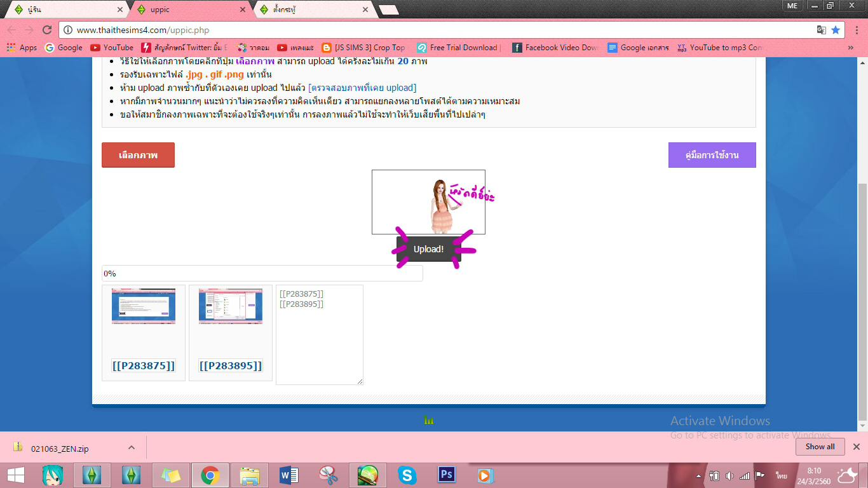868x488 pixels.
Task: View site information for thaithesims4.com
Action: coord(69,30)
